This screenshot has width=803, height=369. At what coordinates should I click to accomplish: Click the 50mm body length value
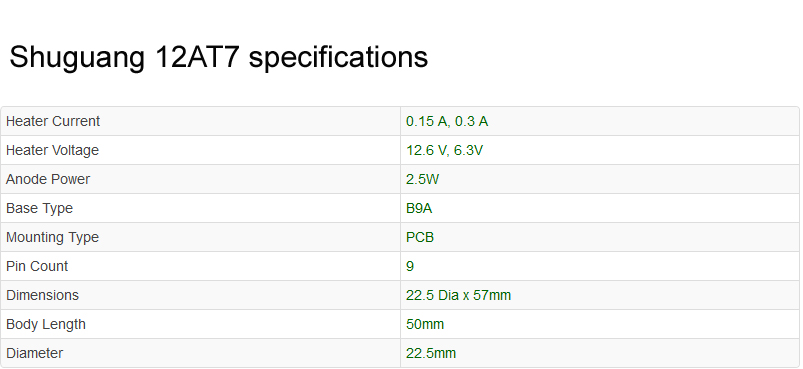click(425, 324)
